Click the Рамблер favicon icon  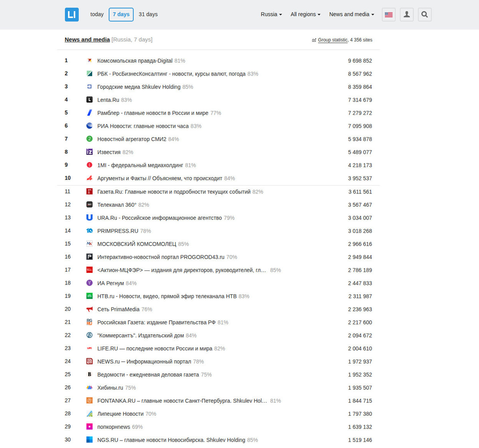point(89,113)
